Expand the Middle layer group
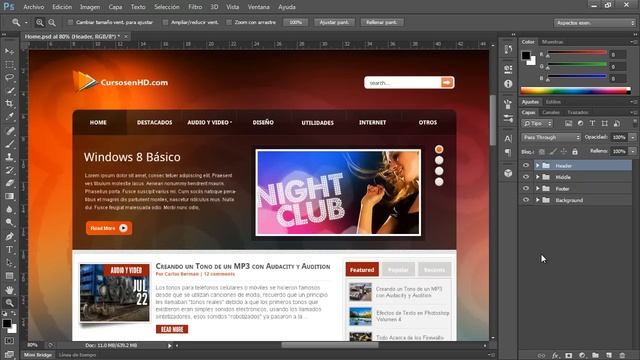 [x=538, y=177]
